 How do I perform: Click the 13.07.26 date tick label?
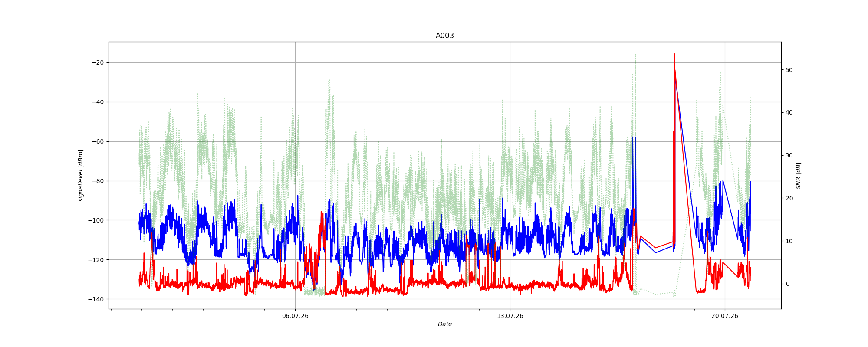tap(510, 316)
